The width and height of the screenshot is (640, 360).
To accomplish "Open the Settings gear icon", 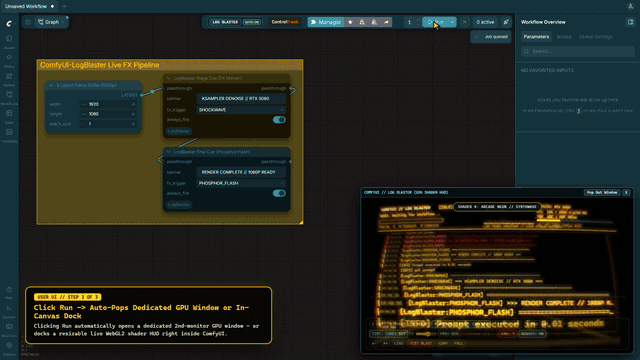I will point(9,345).
